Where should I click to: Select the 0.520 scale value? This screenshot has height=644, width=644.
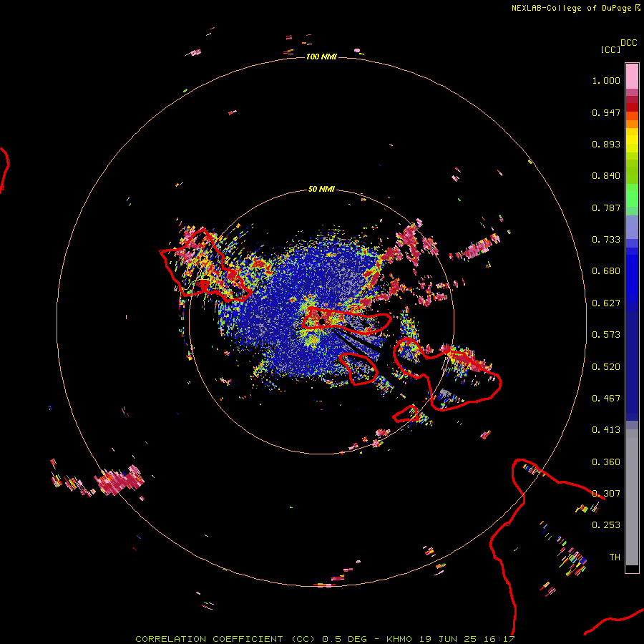606,367
